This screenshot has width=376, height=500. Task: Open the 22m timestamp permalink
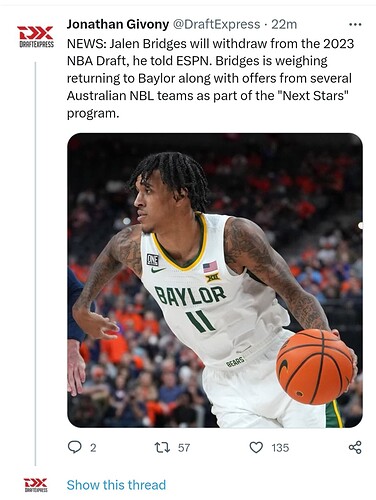tap(284, 24)
